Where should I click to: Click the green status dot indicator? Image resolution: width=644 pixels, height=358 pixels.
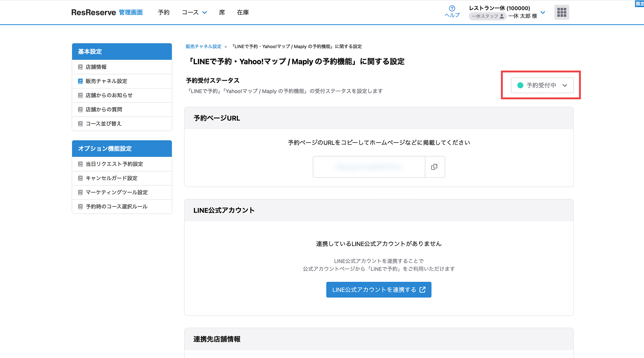(520, 85)
